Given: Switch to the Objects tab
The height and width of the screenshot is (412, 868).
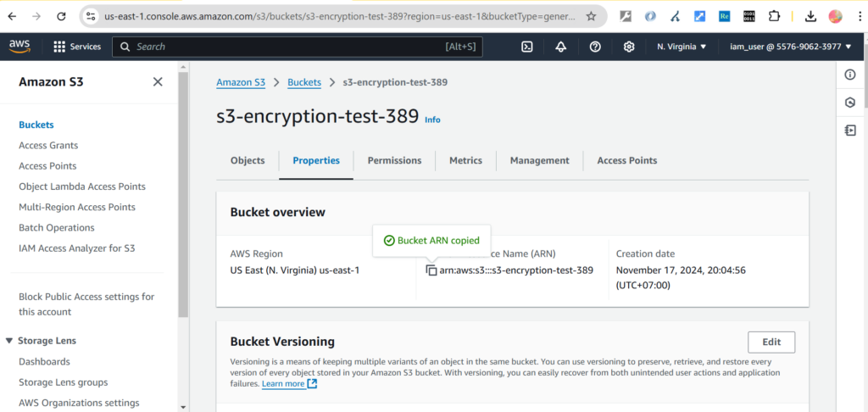Looking at the screenshot, I should (x=248, y=160).
